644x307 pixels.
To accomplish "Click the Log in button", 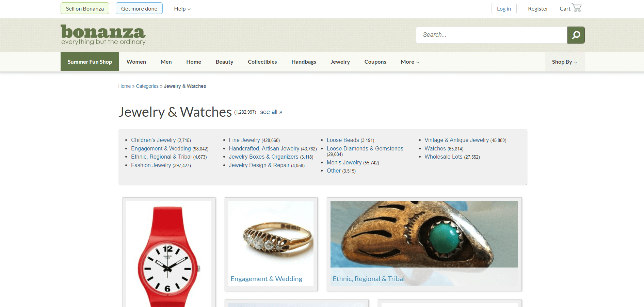I will tap(504, 9).
